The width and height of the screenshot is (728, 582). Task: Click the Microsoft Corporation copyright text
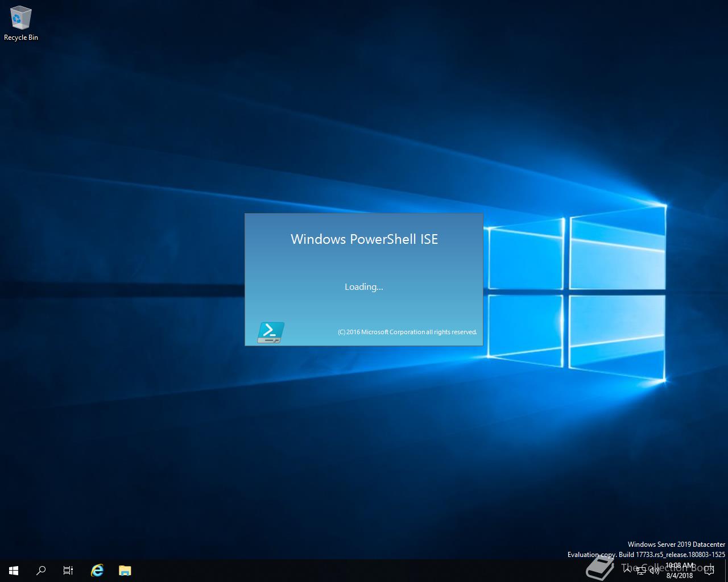pos(407,332)
